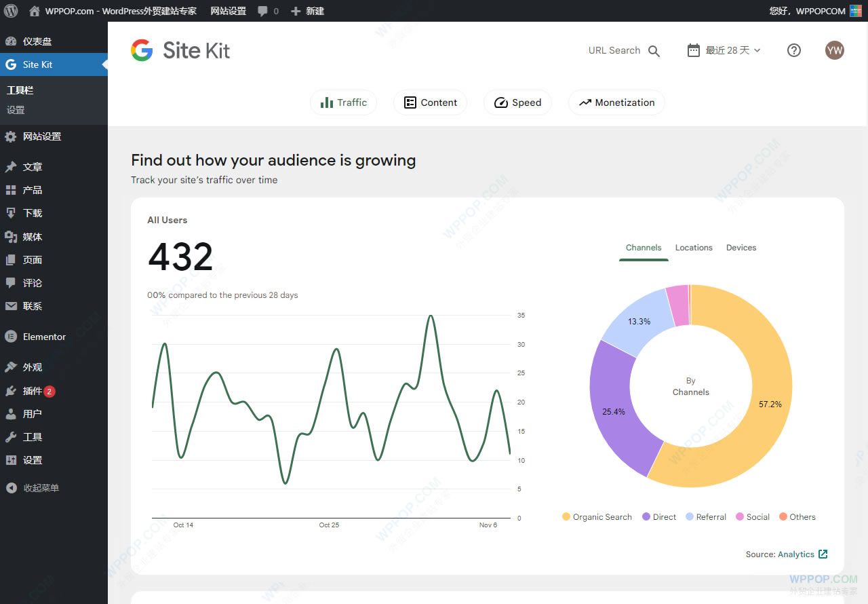Image resolution: width=868 pixels, height=604 pixels.
Task: Switch to the Devices tab
Action: point(741,248)
